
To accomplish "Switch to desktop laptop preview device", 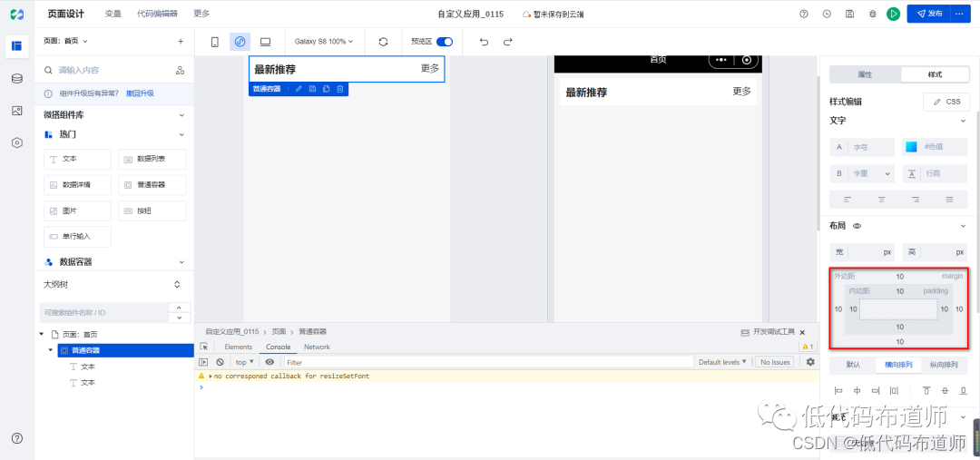I will (265, 42).
